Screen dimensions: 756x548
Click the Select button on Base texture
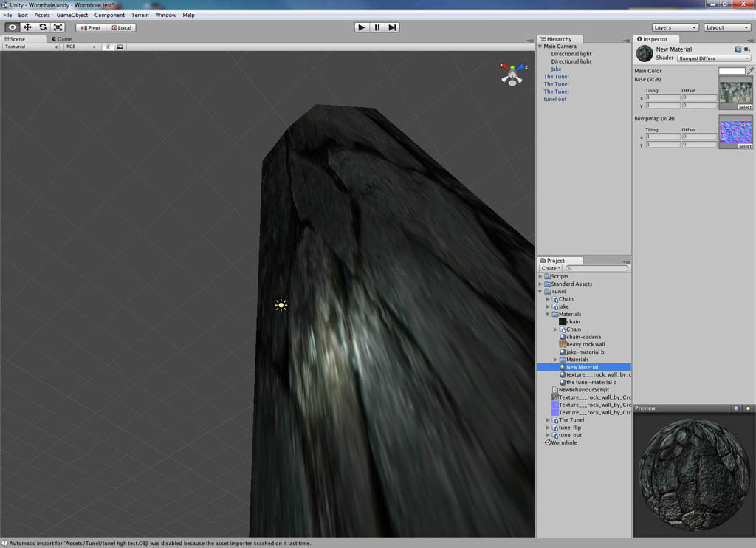click(743, 106)
